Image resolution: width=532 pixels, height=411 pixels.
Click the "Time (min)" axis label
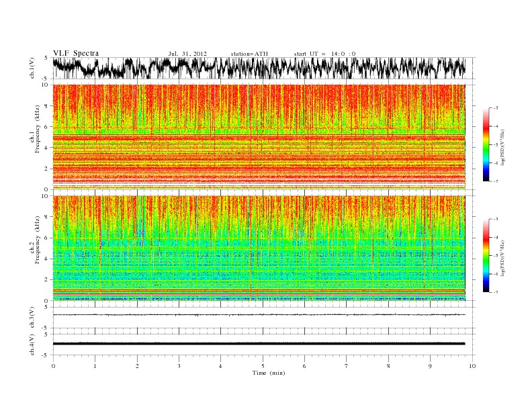[269, 373]
